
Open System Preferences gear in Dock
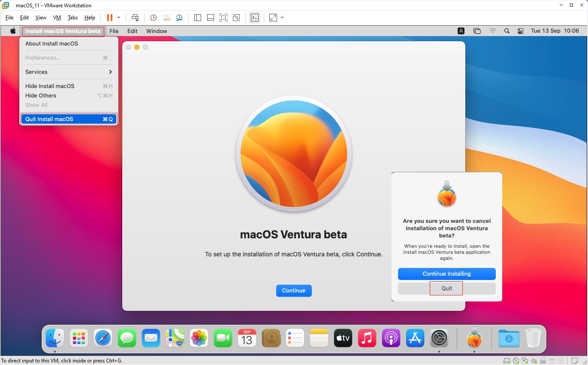pos(439,338)
